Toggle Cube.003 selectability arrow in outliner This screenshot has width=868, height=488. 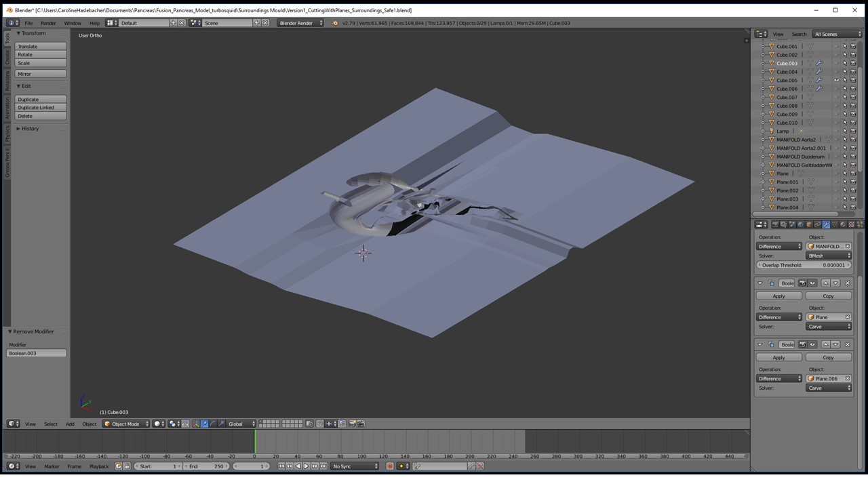pos(845,63)
